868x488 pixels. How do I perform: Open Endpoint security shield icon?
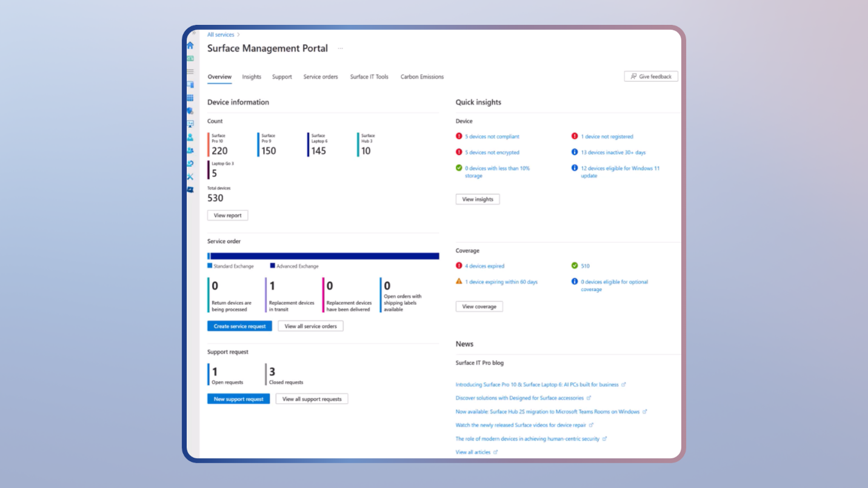[190, 111]
